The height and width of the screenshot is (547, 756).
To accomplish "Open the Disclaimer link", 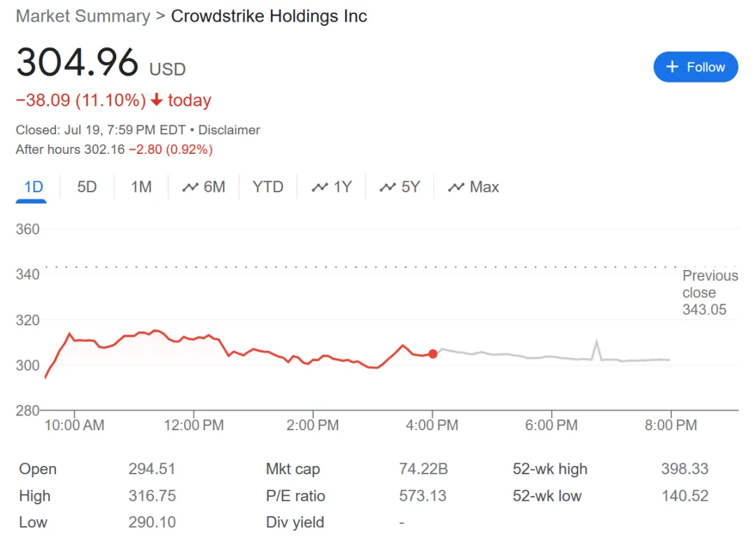I will [229, 130].
